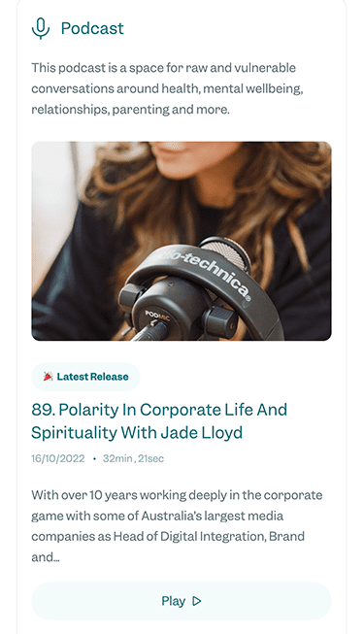The width and height of the screenshot is (364, 634).
Task: Open the episode 89 Polarity title link
Action: [159, 421]
